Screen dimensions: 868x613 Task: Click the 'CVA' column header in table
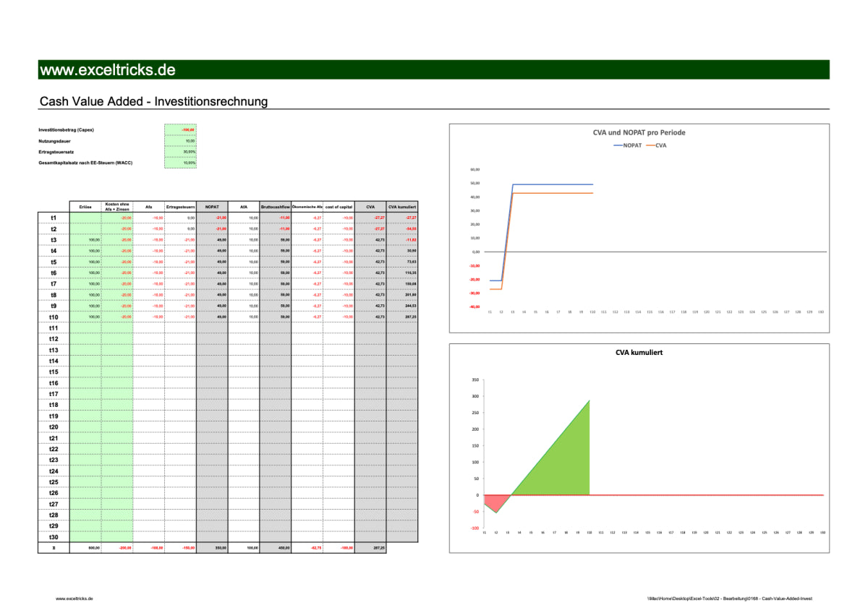tap(370, 207)
